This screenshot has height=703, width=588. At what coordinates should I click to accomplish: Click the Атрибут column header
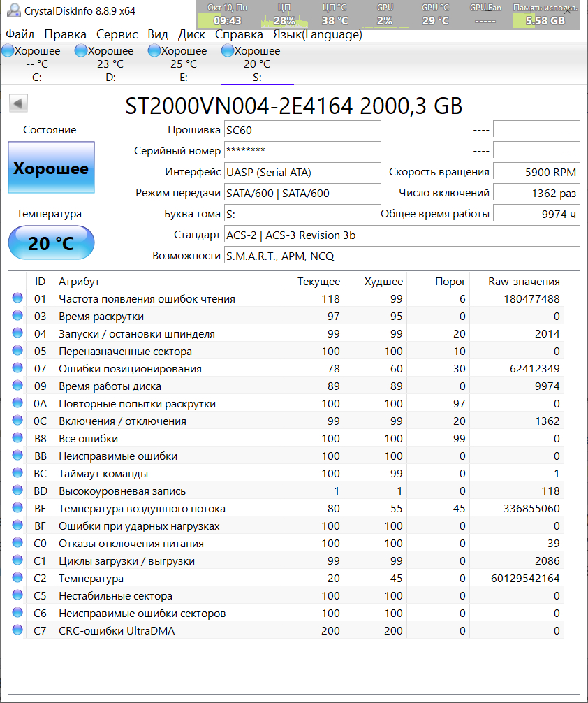coord(79,282)
